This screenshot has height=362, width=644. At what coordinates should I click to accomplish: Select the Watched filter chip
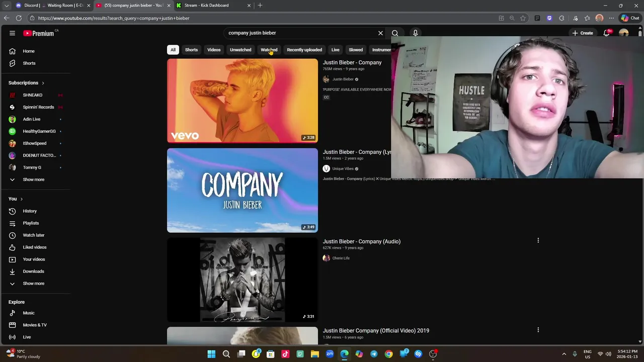coord(269,50)
